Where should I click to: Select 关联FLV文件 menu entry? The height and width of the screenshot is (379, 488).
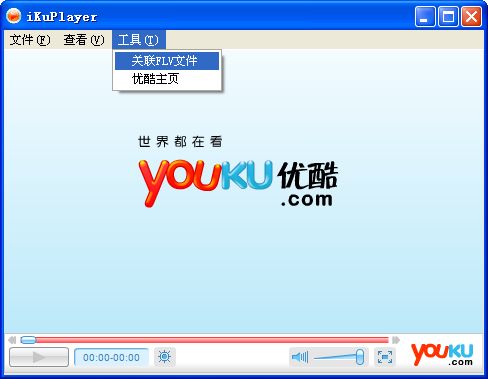click(167, 61)
